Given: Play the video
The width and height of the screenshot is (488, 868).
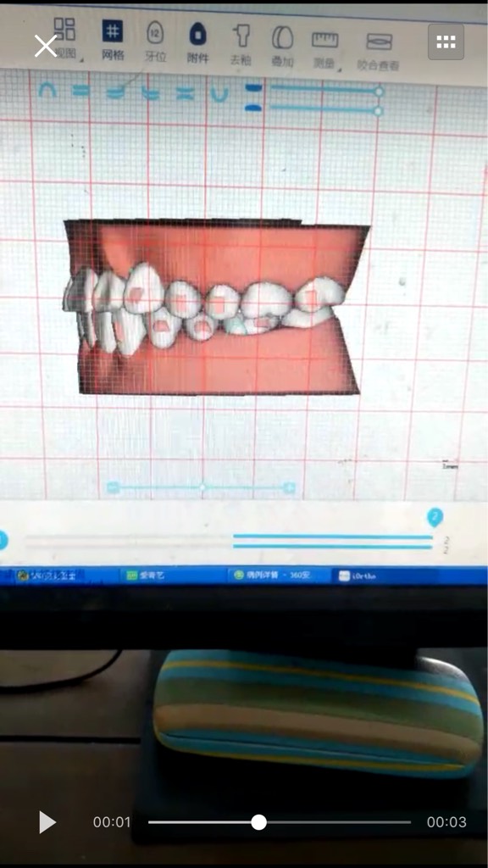Looking at the screenshot, I should coord(47,822).
